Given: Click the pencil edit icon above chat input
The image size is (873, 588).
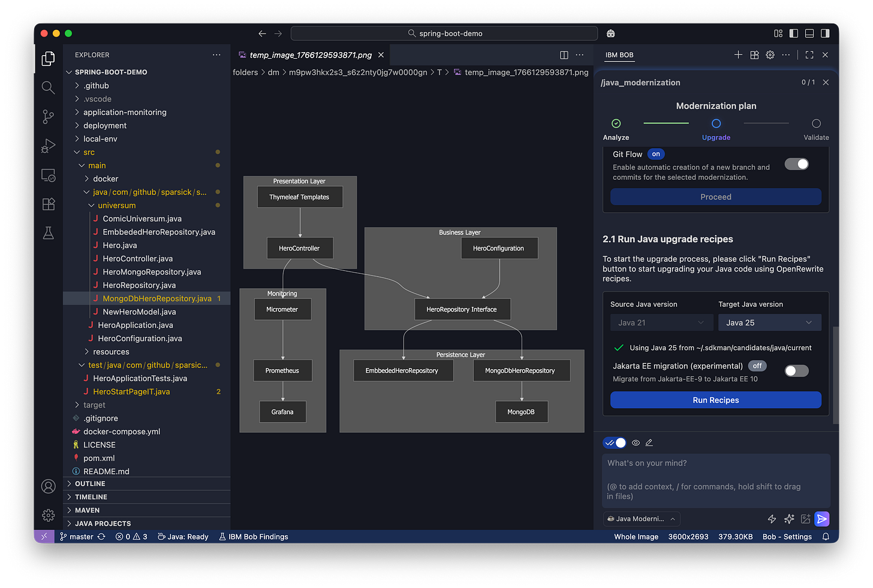Looking at the screenshot, I should [x=649, y=443].
